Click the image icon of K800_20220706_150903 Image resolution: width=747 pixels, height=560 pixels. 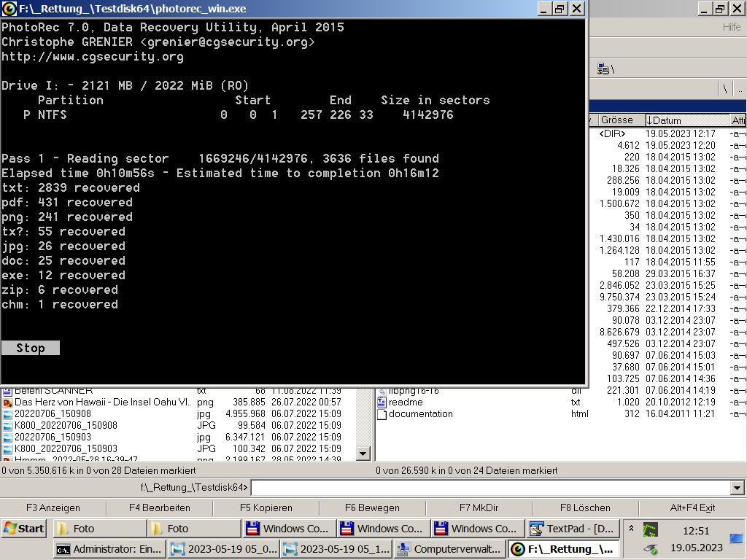pos(7,449)
